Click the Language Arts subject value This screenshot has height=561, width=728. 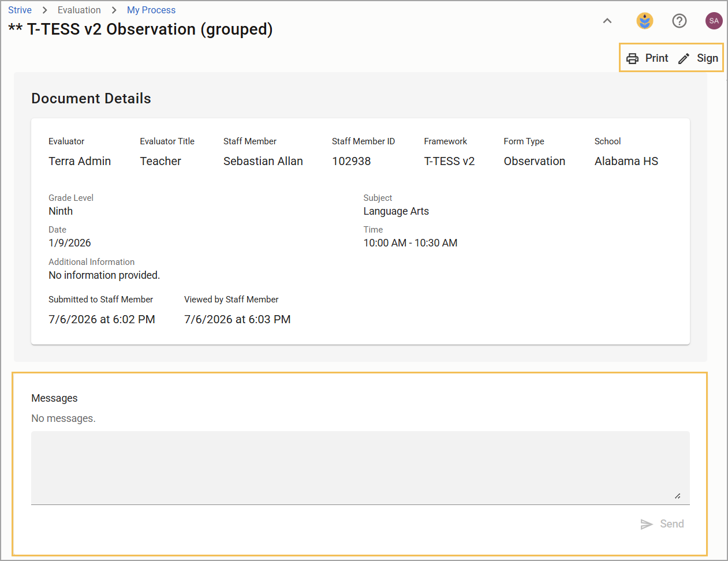tap(396, 211)
